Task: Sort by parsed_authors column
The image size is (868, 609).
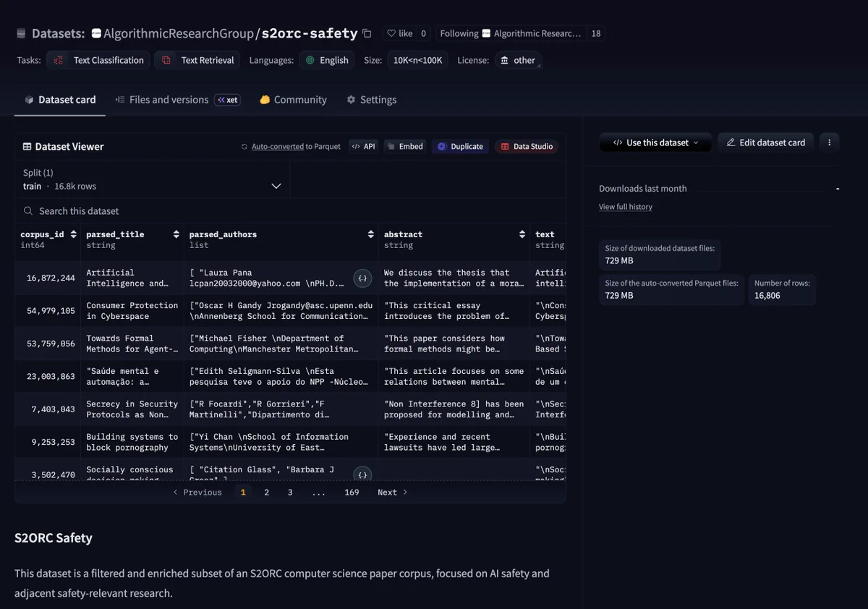Action: [370, 234]
